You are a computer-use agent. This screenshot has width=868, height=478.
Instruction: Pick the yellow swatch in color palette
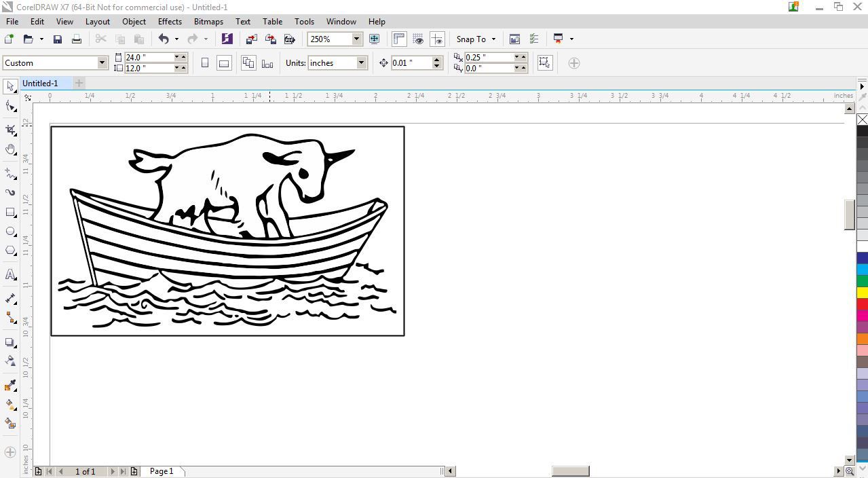pos(862,293)
